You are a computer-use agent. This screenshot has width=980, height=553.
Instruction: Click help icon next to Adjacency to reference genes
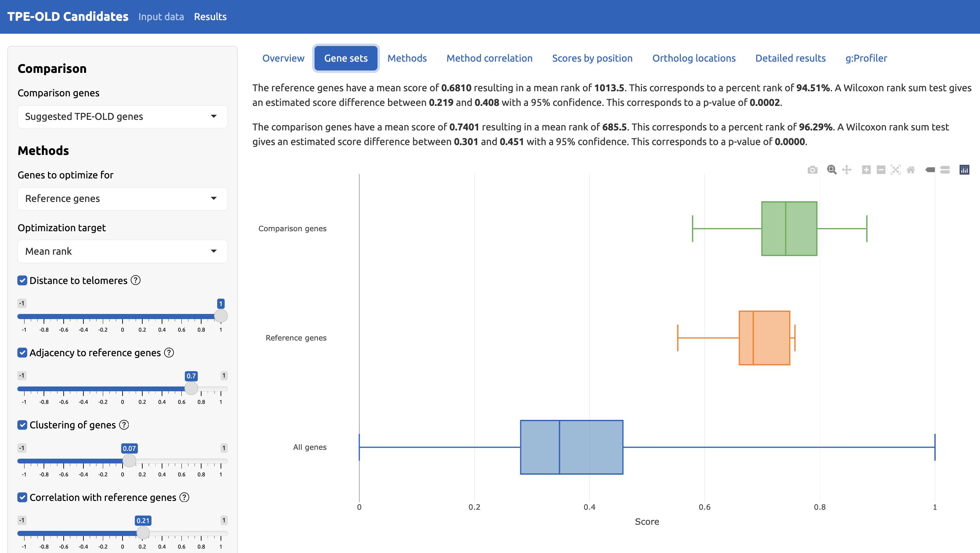pyautogui.click(x=169, y=352)
